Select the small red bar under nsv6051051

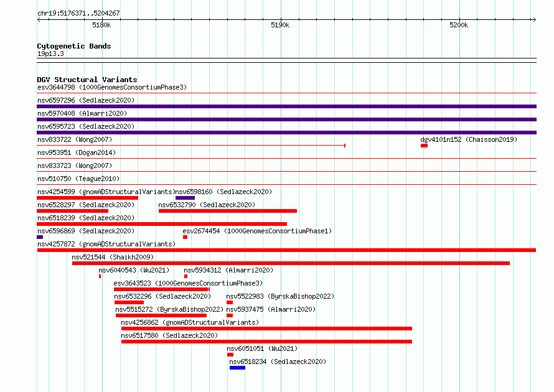[x=230, y=355]
